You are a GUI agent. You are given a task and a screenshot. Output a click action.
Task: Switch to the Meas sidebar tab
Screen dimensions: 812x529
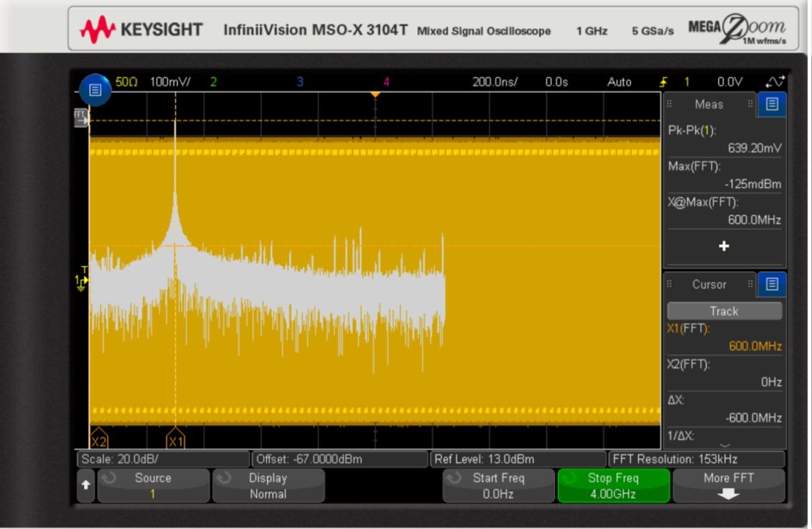tap(709, 104)
